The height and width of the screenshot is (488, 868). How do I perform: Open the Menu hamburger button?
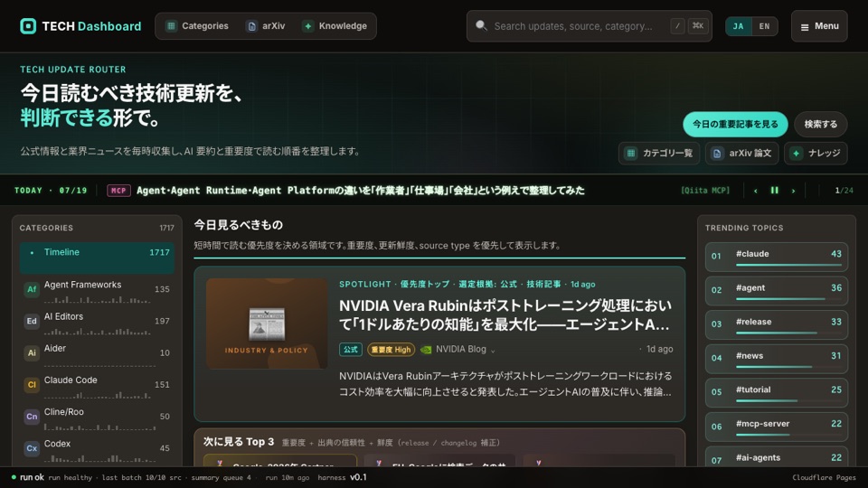pyautogui.click(x=819, y=26)
